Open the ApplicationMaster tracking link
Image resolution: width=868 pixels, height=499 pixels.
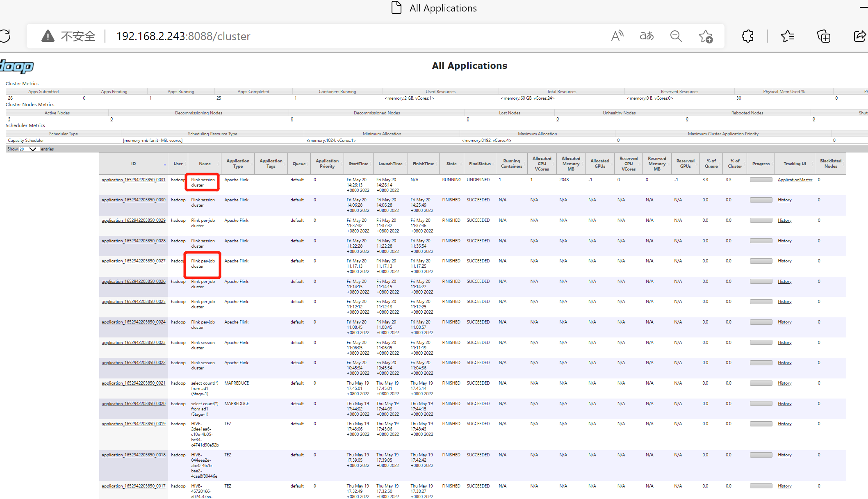(795, 180)
